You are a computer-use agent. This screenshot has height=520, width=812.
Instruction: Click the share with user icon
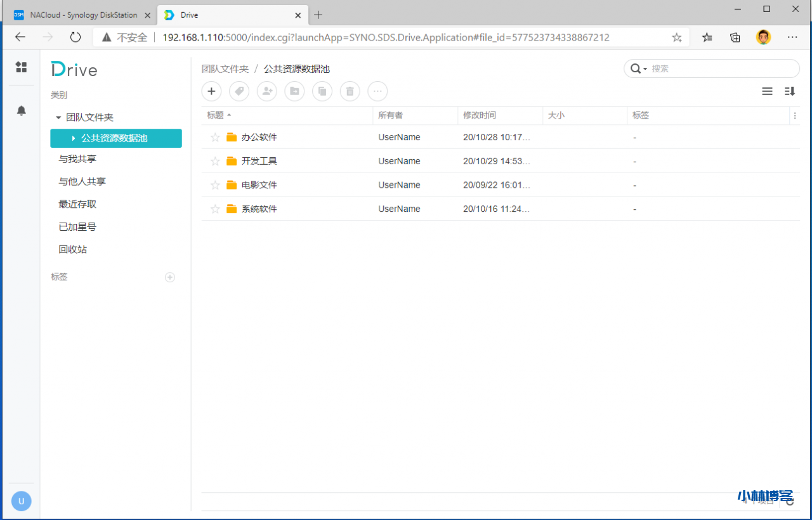[267, 91]
